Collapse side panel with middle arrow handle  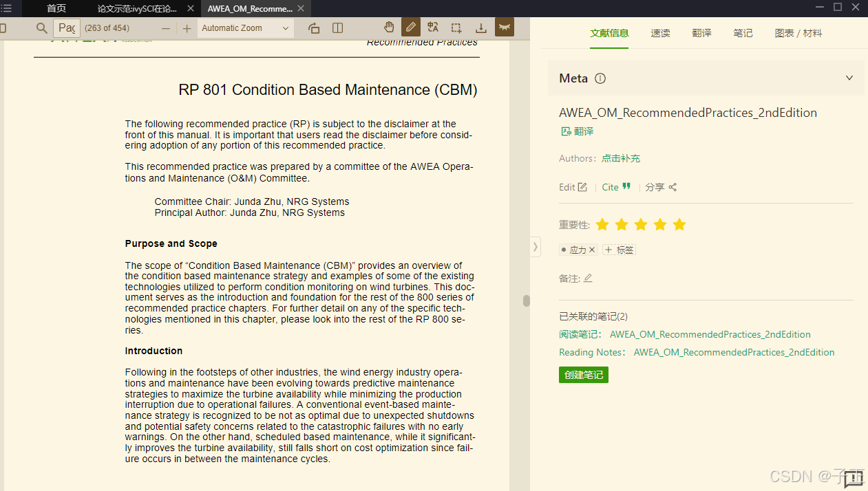click(535, 247)
